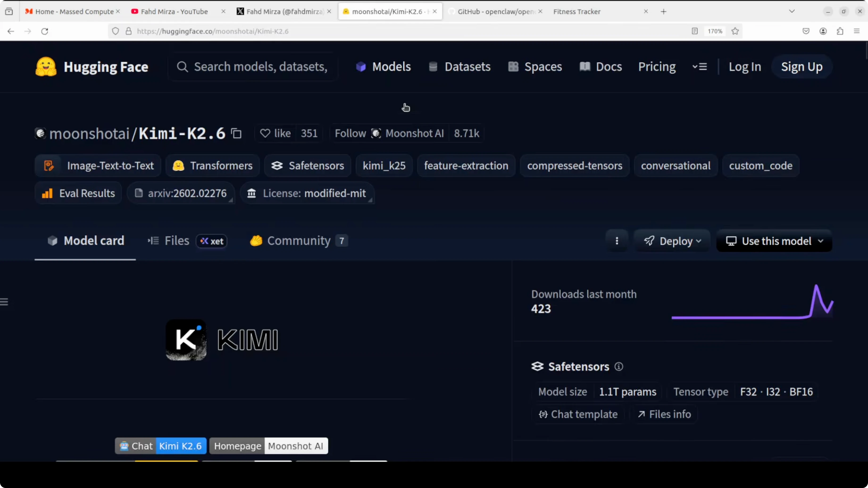Open the Community tab
This screenshot has height=488, width=868.
tap(298, 241)
